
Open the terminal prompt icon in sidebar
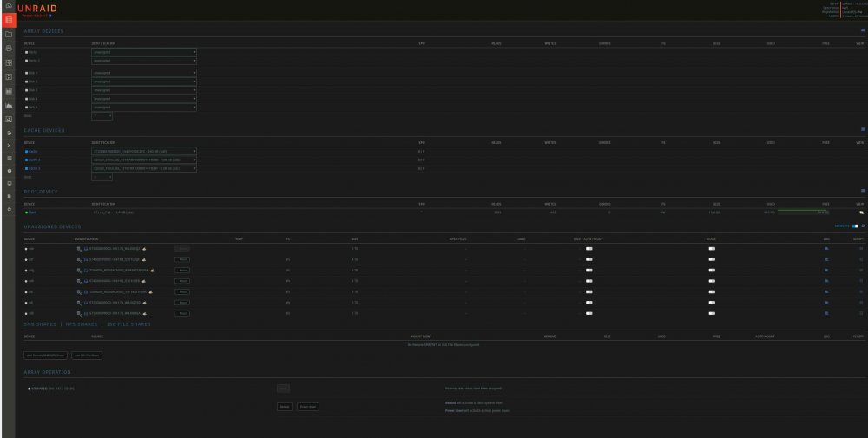pos(9,145)
